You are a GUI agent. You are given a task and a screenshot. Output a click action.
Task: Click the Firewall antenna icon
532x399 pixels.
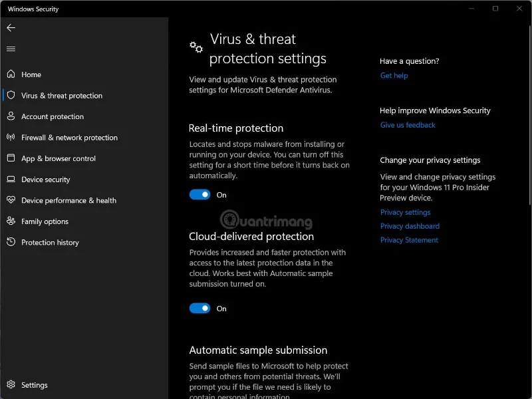pyautogui.click(x=11, y=137)
